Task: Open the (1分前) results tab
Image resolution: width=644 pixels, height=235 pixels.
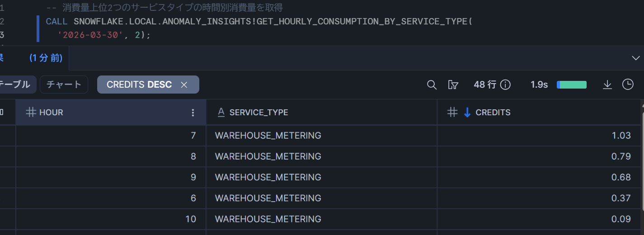Action: coord(46,58)
